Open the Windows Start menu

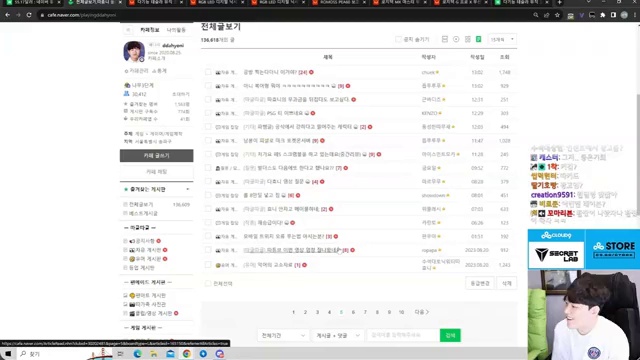[8, 354]
